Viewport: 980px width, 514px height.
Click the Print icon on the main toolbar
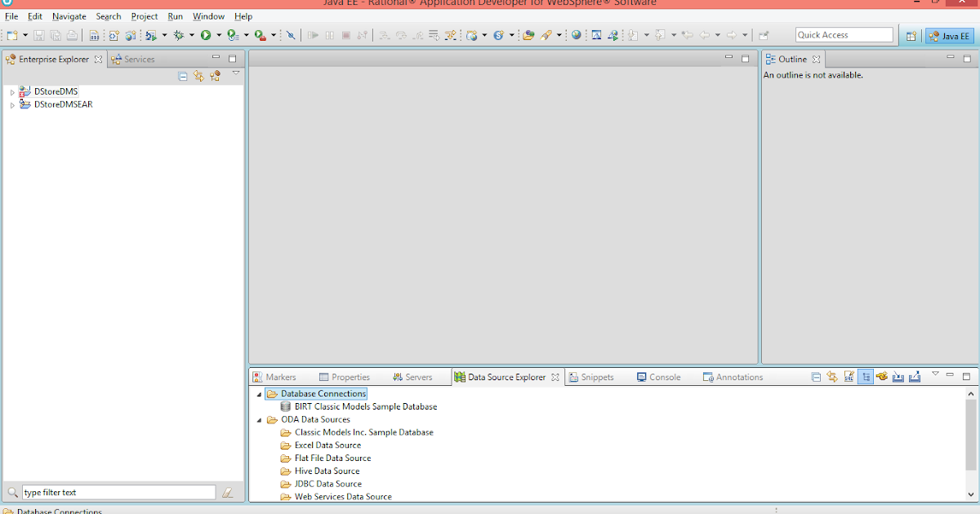coord(71,35)
